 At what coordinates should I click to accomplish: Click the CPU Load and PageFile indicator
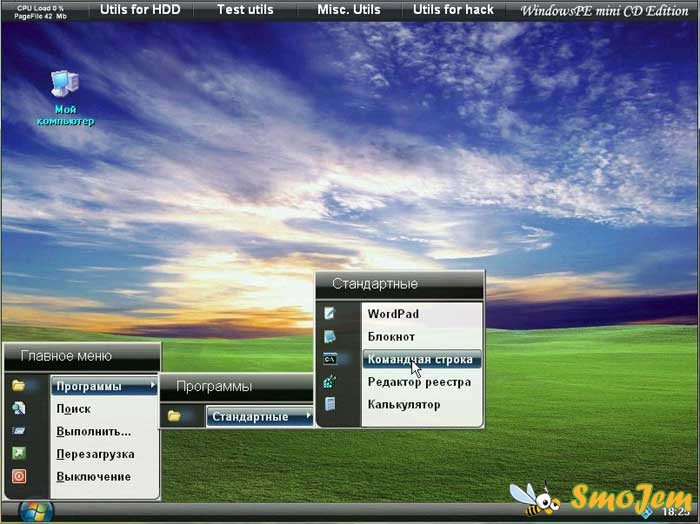(40, 12)
